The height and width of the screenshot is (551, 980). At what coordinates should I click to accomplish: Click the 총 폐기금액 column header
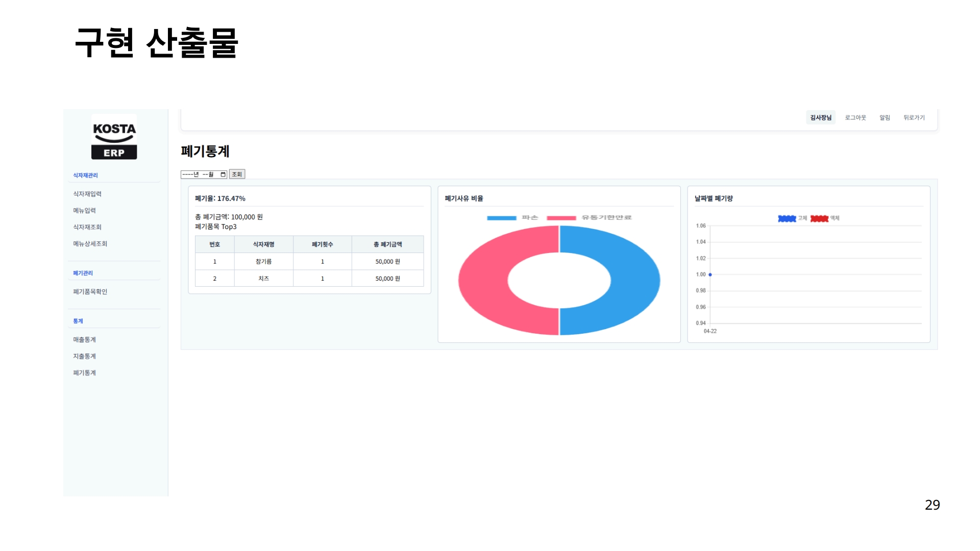pos(388,244)
